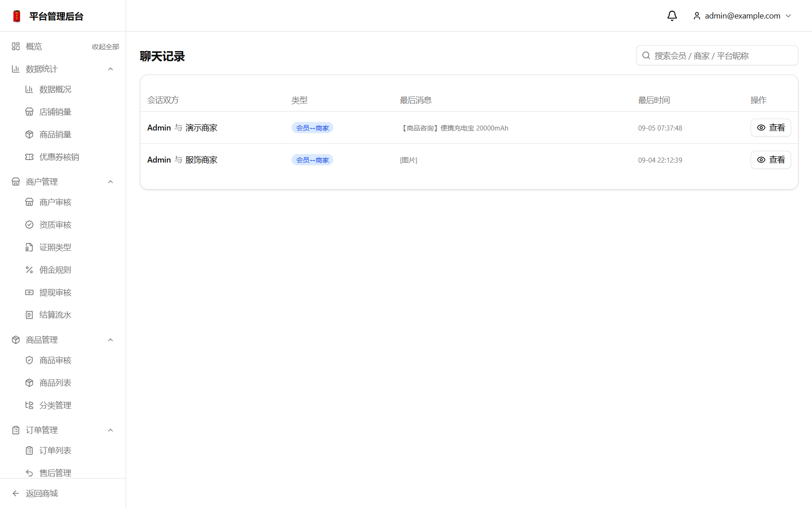The image size is (812, 508).
Task: Click the 商品审核 shield icon
Action: pos(29,360)
